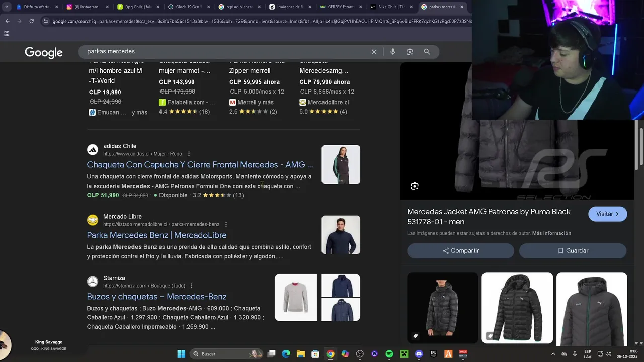Open the Mercedes Jacket AMG Petronas by Puma title
This screenshot has width=644, height=362.
[489, 217]
